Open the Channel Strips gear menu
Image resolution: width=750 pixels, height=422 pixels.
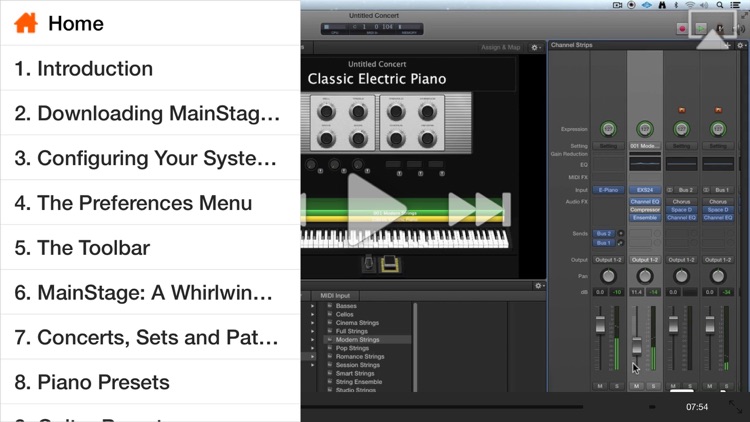click(x=740, y=45)
